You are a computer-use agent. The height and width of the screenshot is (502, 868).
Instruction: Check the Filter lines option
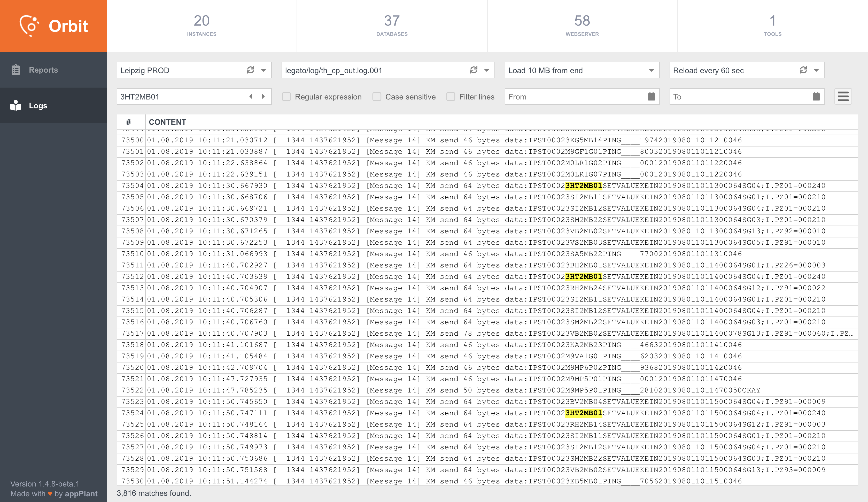coord(451,97)
